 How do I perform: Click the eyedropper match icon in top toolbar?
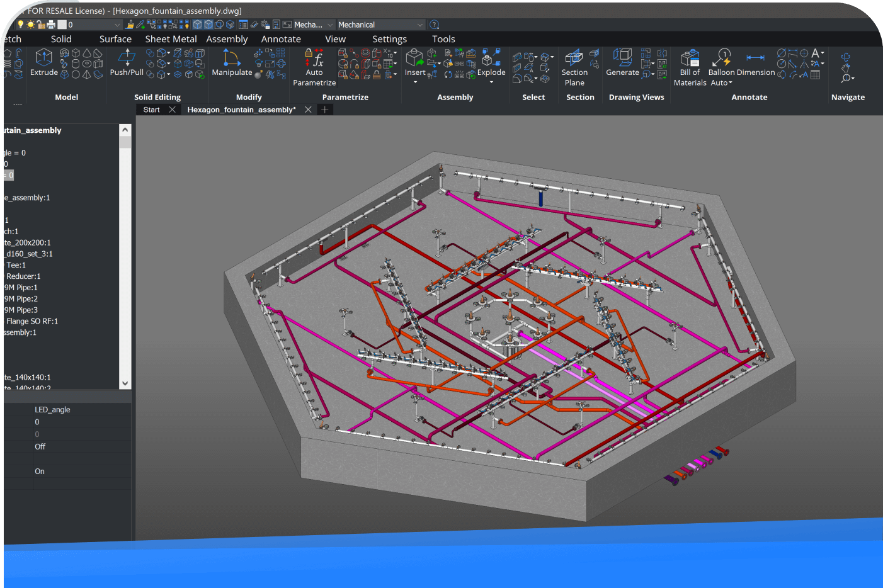click(140, 25)
